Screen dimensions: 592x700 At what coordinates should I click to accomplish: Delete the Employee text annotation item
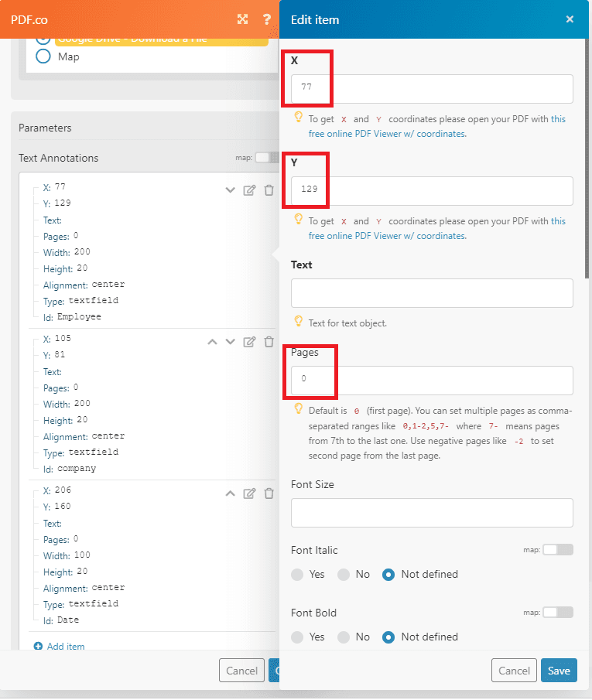(269, 190)
